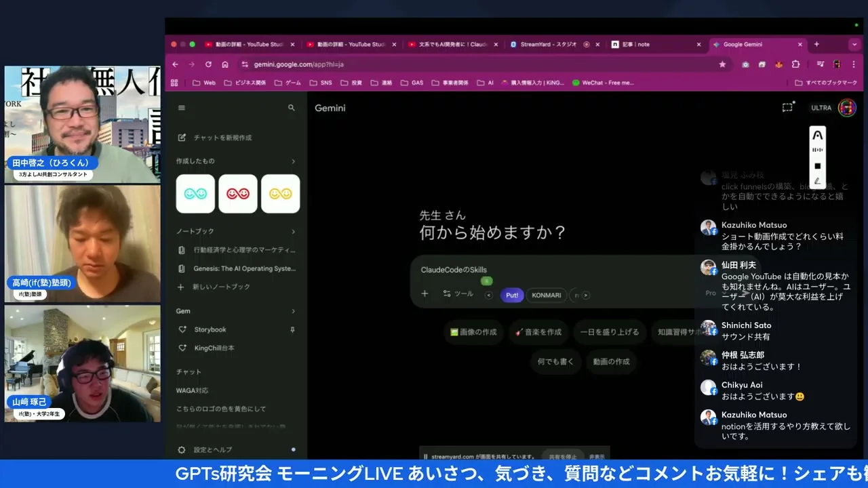Expand the 作成したもの section
The image size is (868, 488).
pyautogui.click(x=294, y=161)
